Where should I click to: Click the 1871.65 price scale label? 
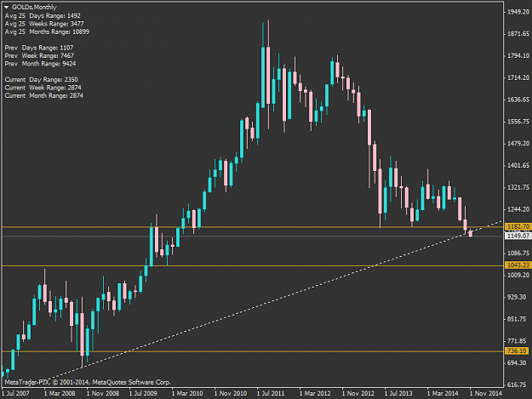pyautogui.click(x=518, y=33)
